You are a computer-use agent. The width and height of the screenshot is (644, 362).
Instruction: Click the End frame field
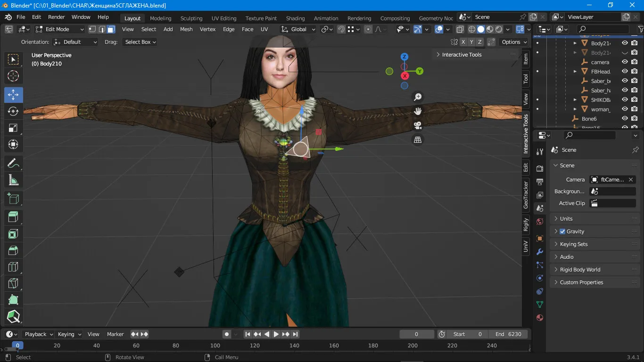[x=508, y=334]
